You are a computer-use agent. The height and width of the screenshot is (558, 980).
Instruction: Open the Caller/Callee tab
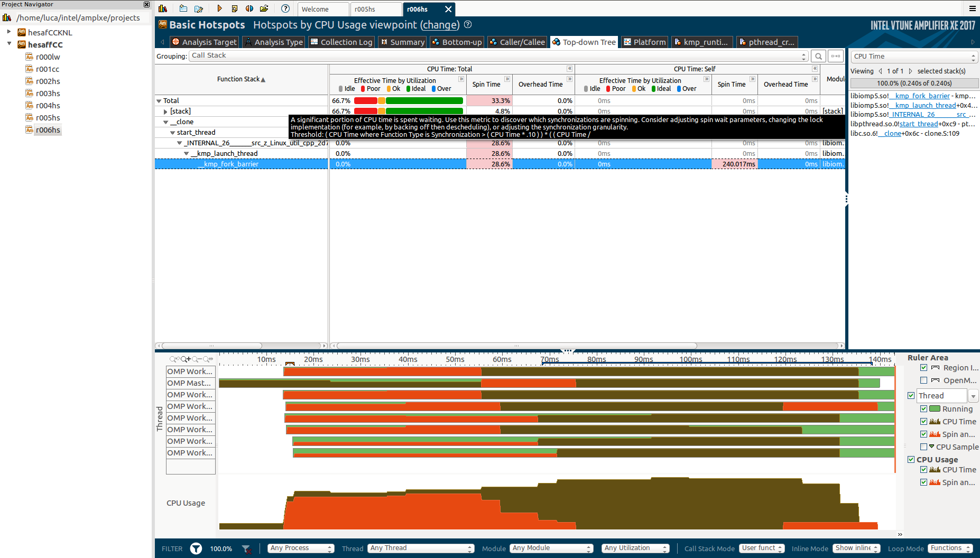[517, 42]
